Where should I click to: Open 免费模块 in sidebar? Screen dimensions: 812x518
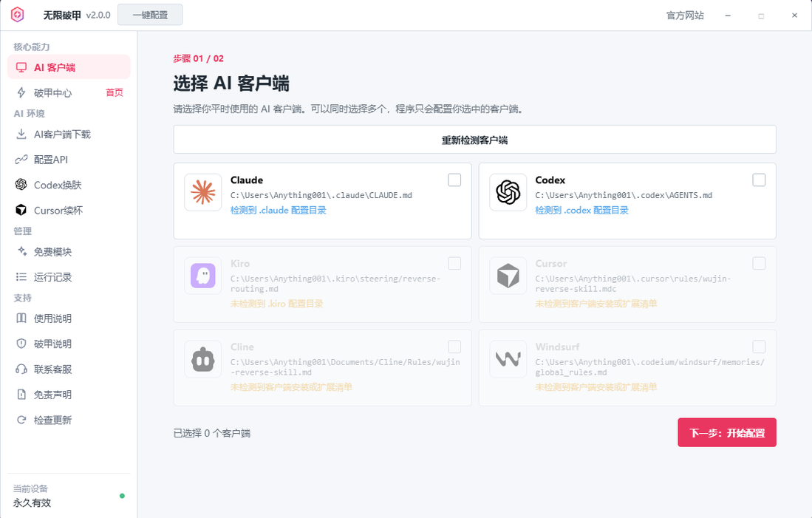click(x=69, y=252)
